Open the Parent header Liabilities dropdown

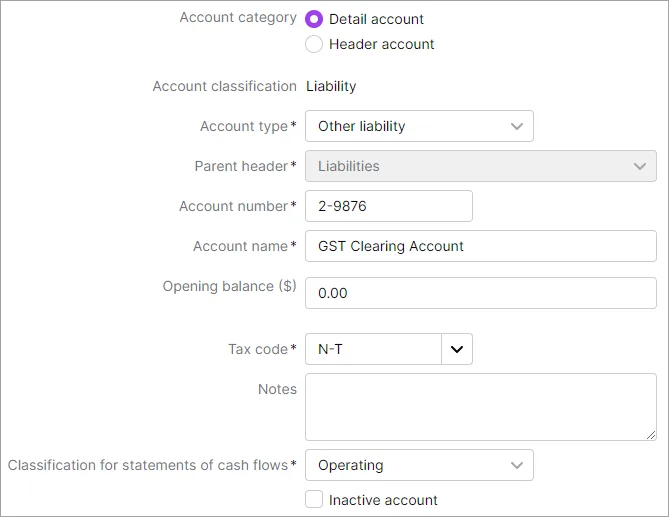point(480,166)
